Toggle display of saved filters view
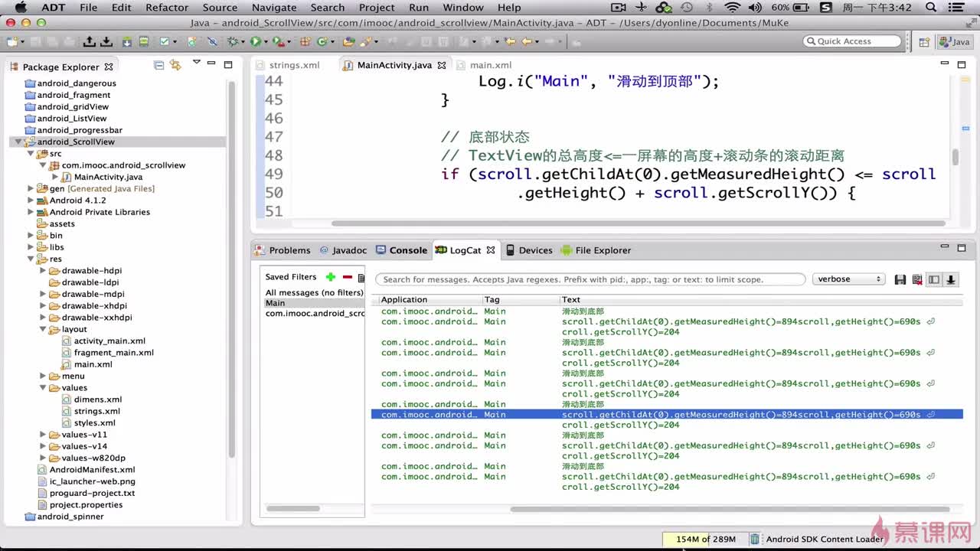980x551 pixels. pos(934,279)
